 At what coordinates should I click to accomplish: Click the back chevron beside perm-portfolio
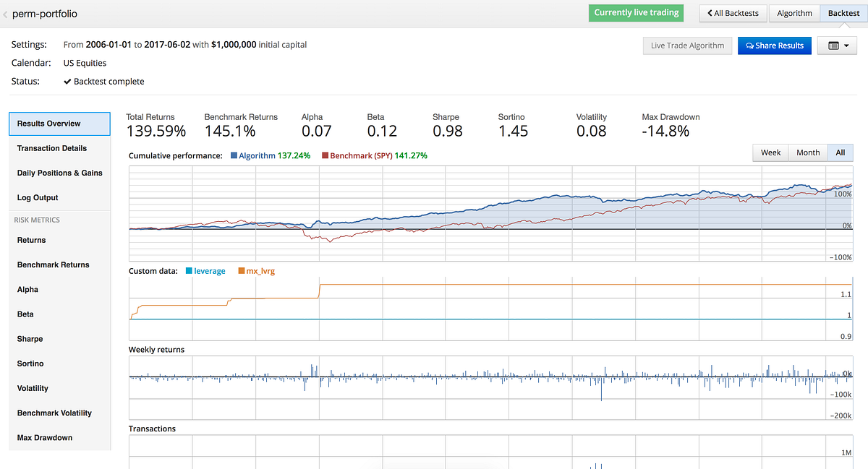click(5, 14)
